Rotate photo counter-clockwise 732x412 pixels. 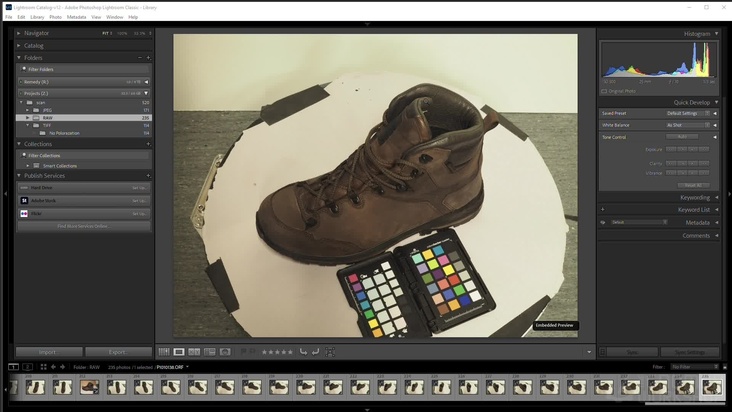coord(303,352)
